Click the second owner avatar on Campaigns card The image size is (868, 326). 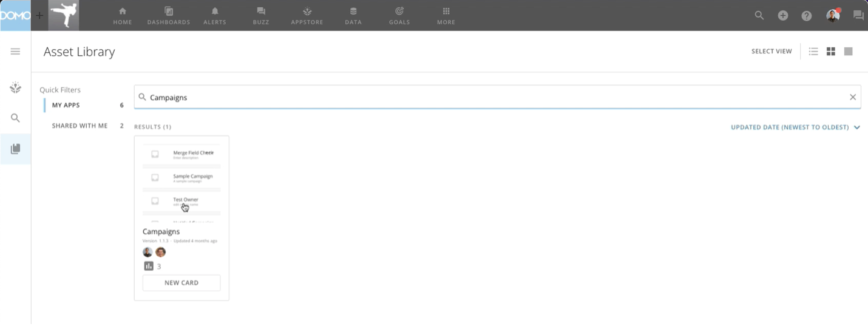point(160,252)
